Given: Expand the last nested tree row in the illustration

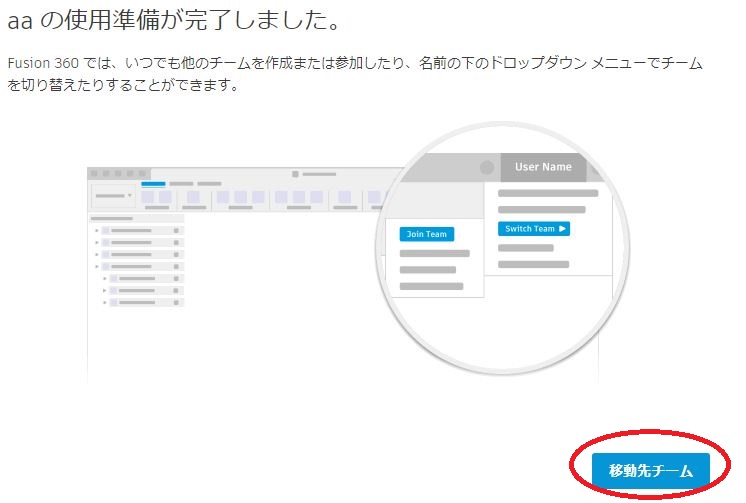Looking at the screenshot, I should click(x=105, y=302).
